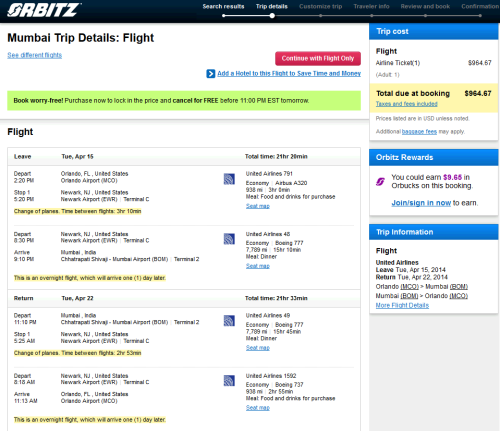Screen dimensions: 500x431
Task: Select the Trip details step
Action: click(272, 6)
